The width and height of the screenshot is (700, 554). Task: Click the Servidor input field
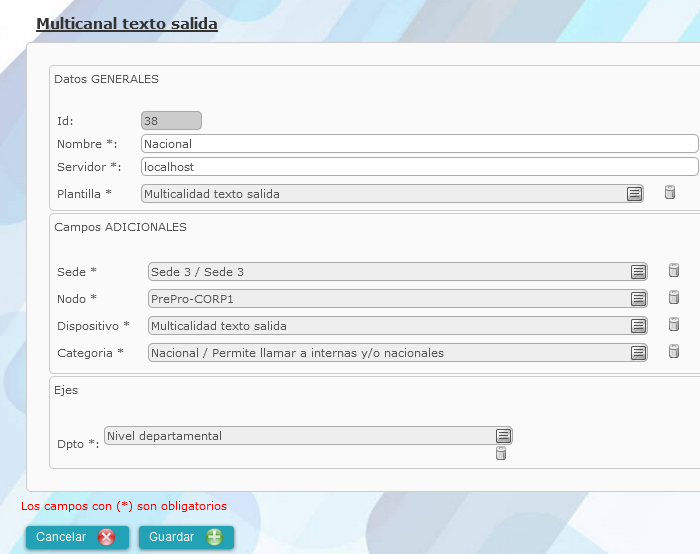coord(420,167)
